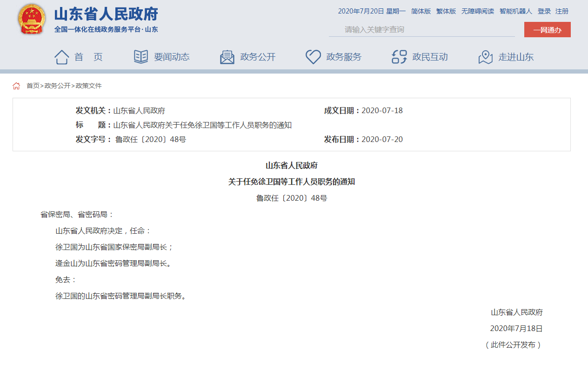Open the 政务公开 navigation menu text
588x365 pixels.
258,57
